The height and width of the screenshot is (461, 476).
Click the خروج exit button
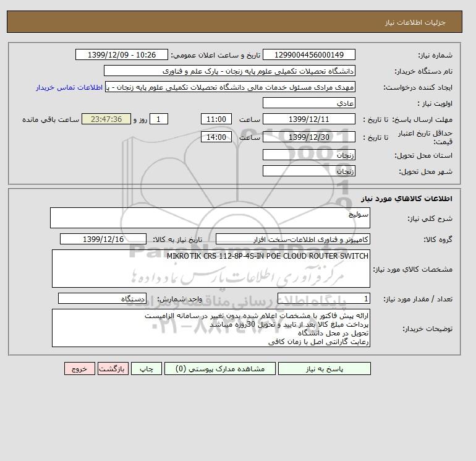(80, 369)
